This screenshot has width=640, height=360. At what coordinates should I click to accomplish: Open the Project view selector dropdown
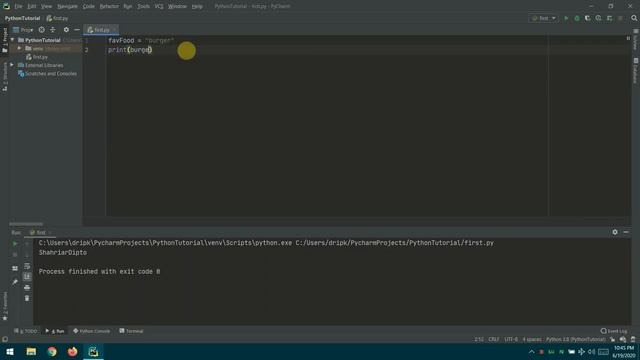[x=23, y=30]
